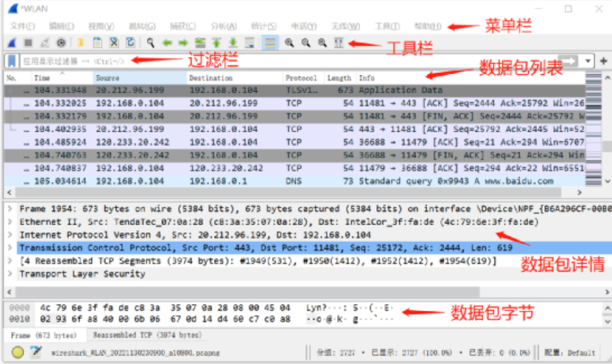Open the 统计(S) statistics menu
The image size is (612, 364).
tap(263, 26)
